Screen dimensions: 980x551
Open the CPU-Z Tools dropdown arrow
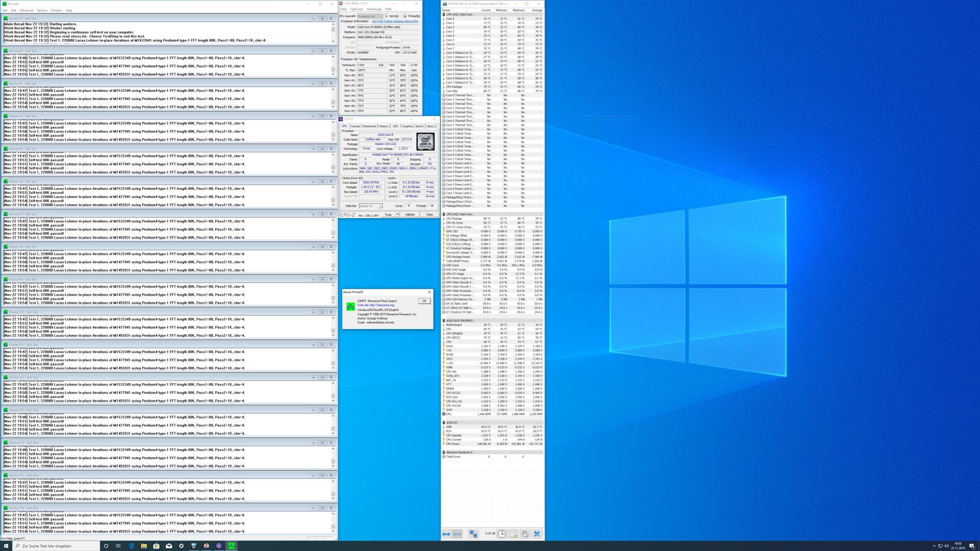click(397, 215)
